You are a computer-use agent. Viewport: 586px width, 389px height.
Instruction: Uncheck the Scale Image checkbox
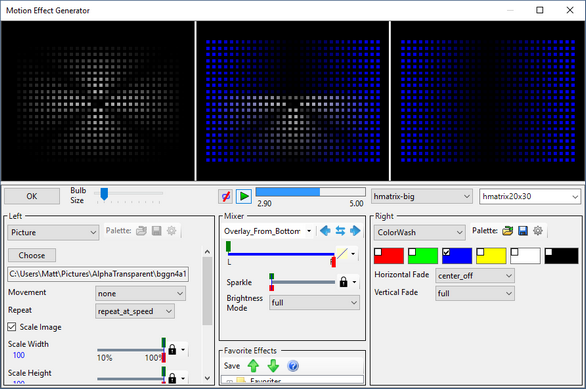click(x=12, y=327)
